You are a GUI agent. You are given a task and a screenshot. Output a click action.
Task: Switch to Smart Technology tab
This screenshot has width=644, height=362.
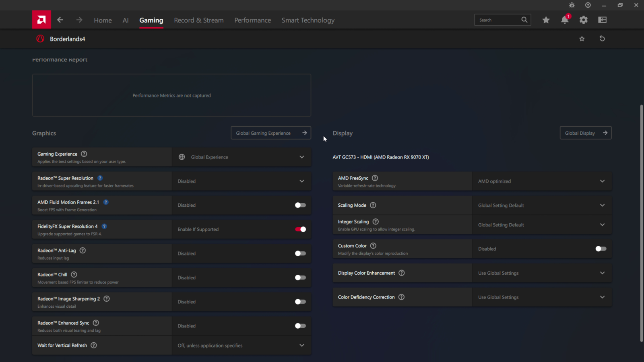[x=308, y=20]
